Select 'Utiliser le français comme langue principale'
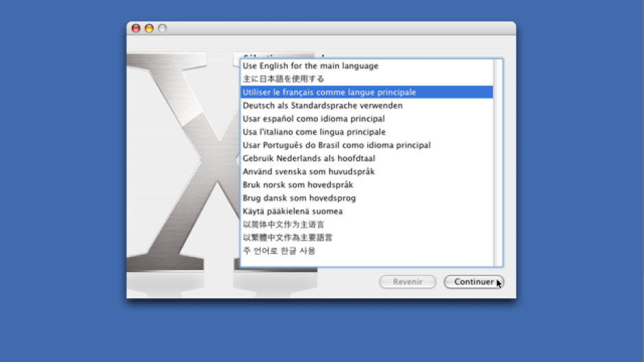The image size is (644, 362). tap(367, 92)
